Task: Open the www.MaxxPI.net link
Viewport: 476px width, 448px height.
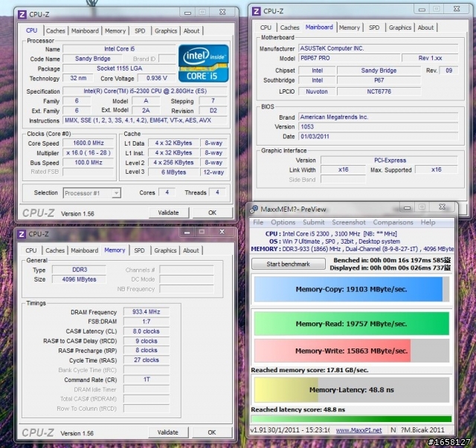Action: click(358, 430)
